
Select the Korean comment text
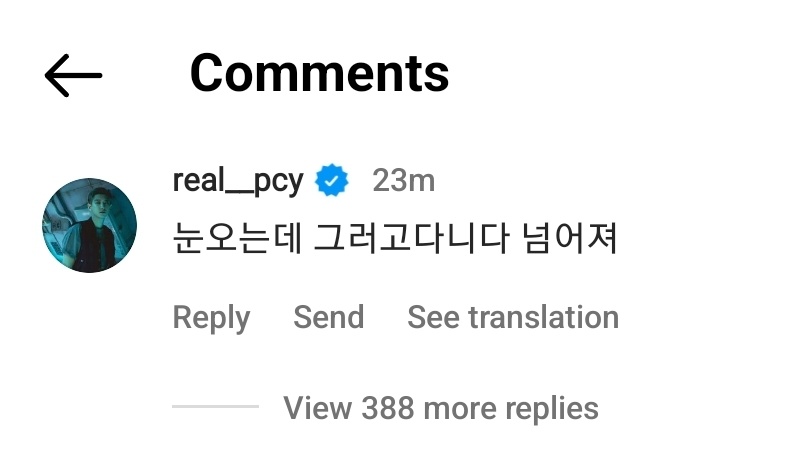[395, 238]
